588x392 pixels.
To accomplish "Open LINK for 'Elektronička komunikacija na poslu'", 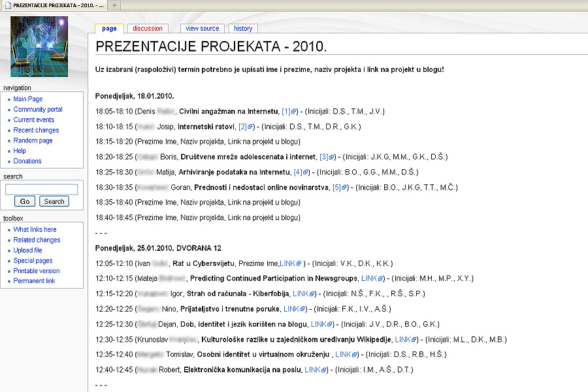I will 316,370.
